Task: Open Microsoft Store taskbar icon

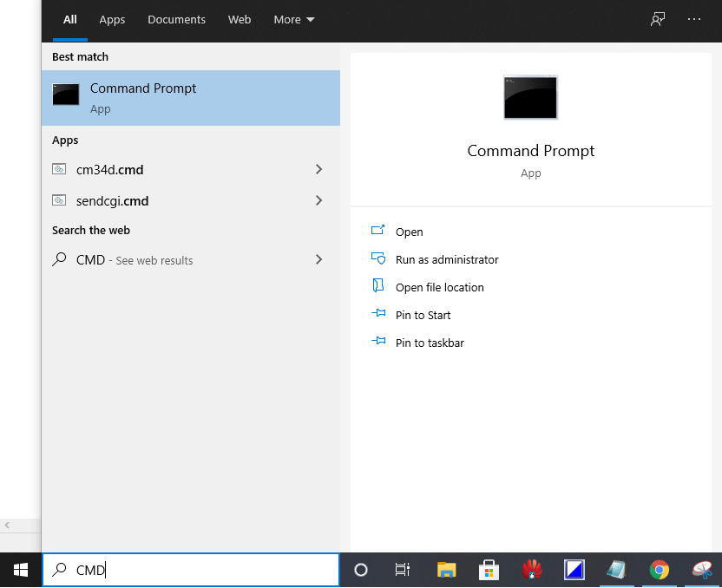Action: pos(489,570)
